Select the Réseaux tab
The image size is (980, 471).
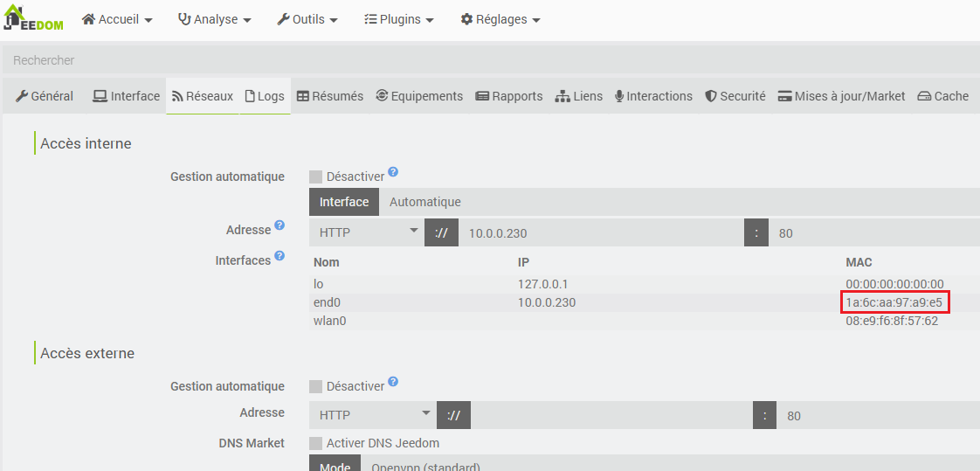pos(202,96)
